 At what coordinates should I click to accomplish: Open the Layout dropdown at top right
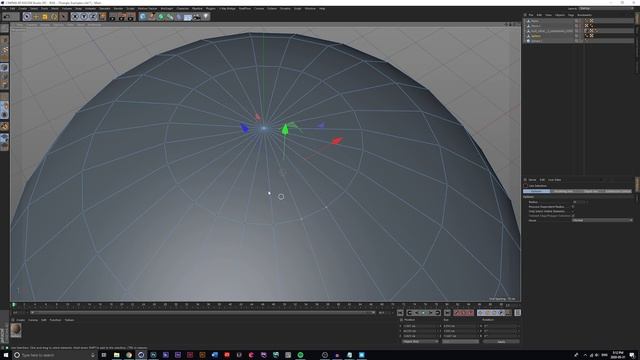point(606,9)
